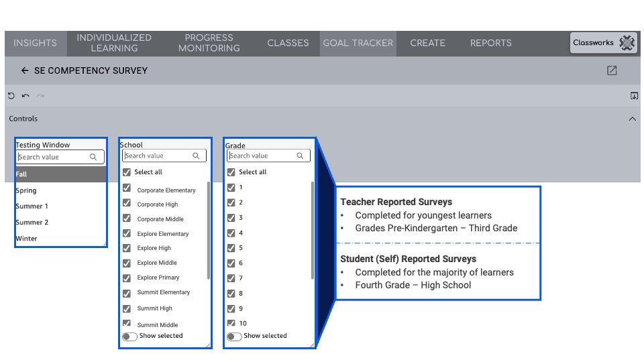Click the magnifier in Testing Window search
This screenshot has height=362, width=644.
coord(93,157)
